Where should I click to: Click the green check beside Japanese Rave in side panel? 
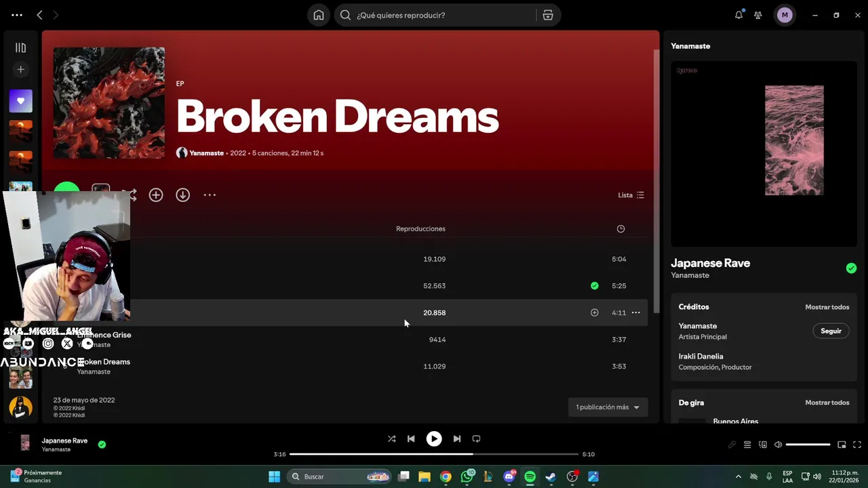tap(851, 268)
